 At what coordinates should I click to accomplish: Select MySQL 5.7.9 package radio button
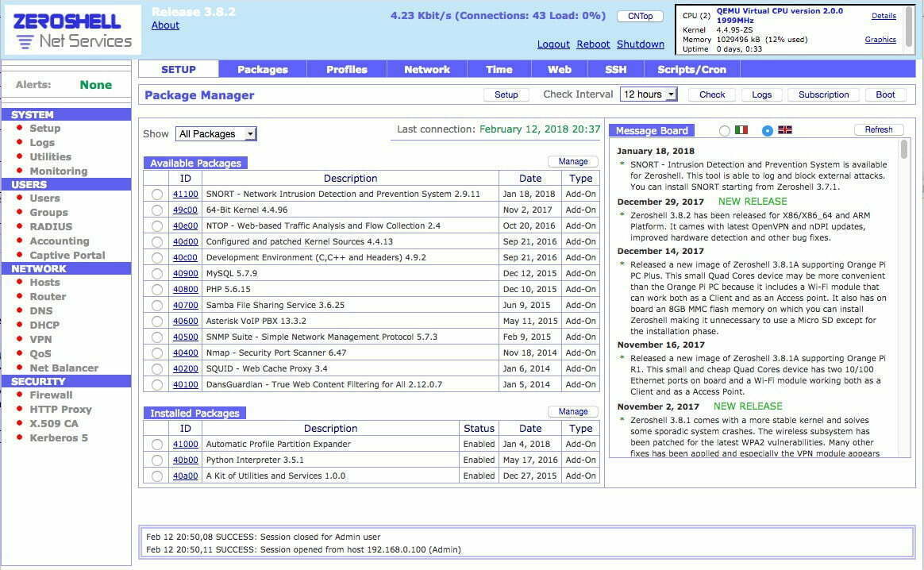pos(156,274)
